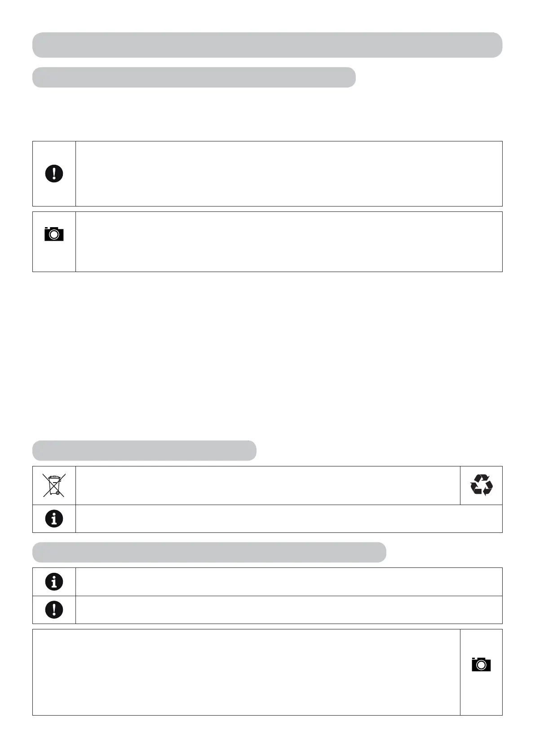Click the exclamation icon directly below an info icon
Image resolution: width=535 pixels, height=756 pixels.
click(54, 610)
